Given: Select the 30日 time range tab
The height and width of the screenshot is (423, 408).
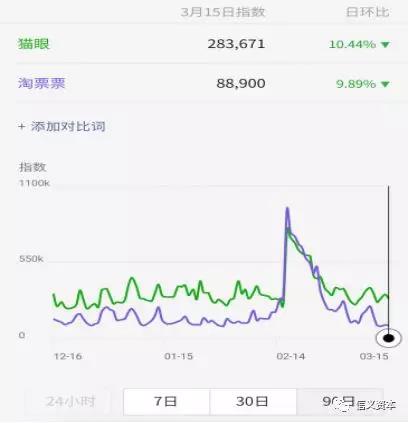Looking at the screenshot, I should pyautogui.click(x=253, y=402).
